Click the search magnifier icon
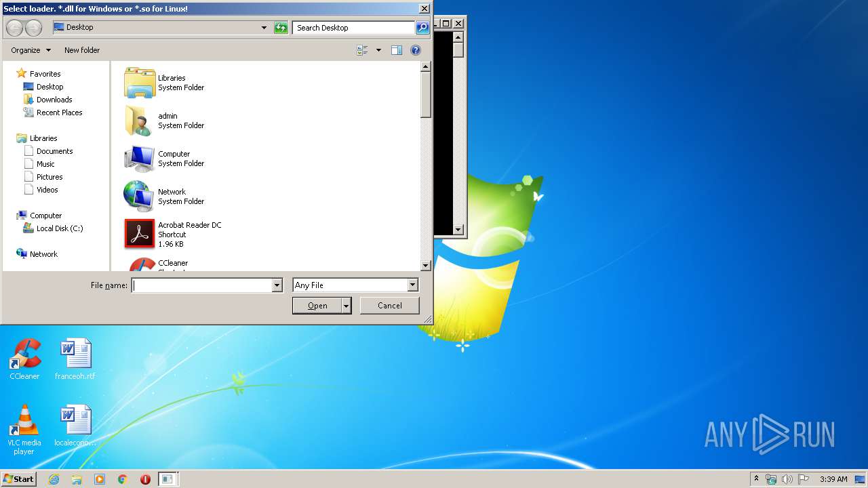The image size is (868, 488). (422, 28)
